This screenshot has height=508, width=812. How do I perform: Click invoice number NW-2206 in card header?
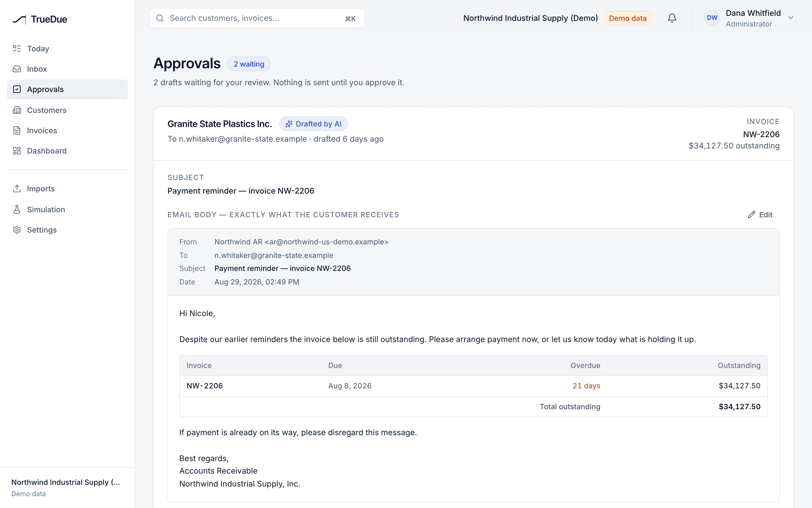761,134
